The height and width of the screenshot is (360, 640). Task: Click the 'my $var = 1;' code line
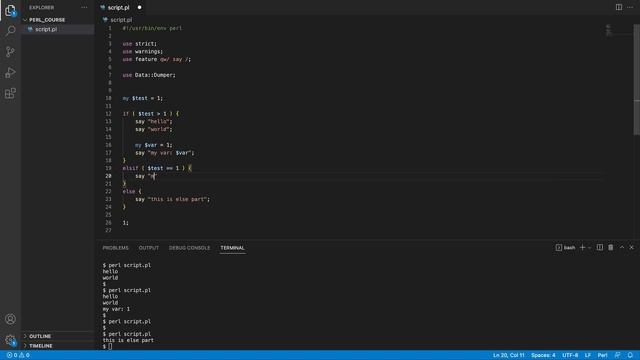(154, 145)
